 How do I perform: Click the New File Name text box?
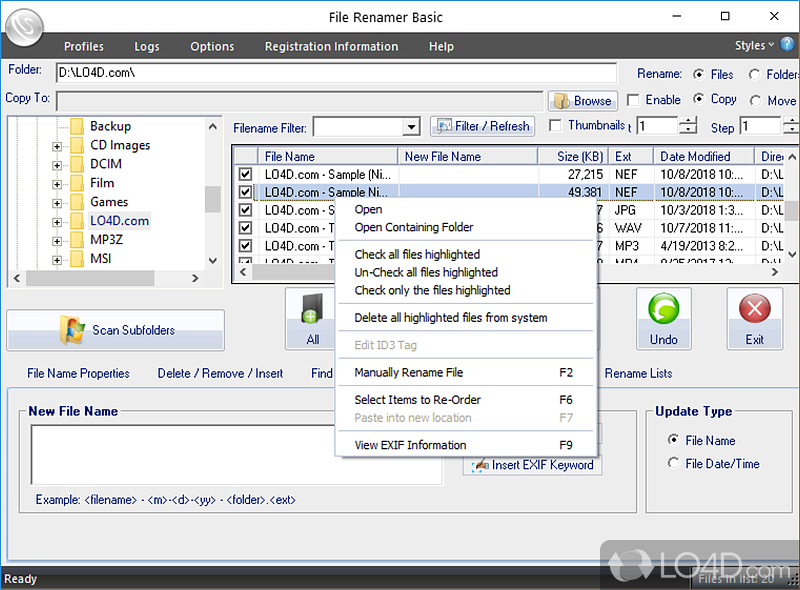tap(237, 454)
